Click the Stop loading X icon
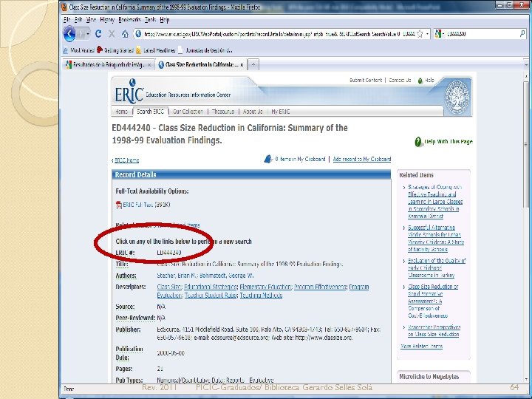 pyautogui.click(x=112, y=34)
